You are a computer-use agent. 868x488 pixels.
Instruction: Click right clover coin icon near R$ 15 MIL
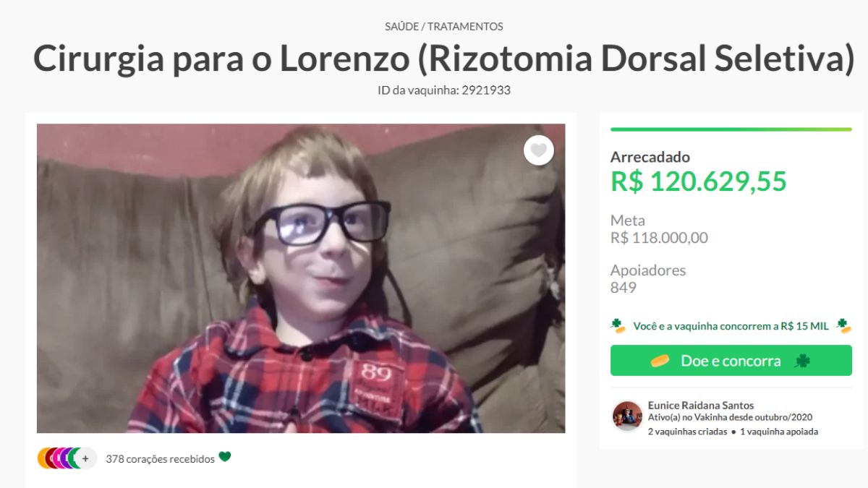tap(844, 325)
